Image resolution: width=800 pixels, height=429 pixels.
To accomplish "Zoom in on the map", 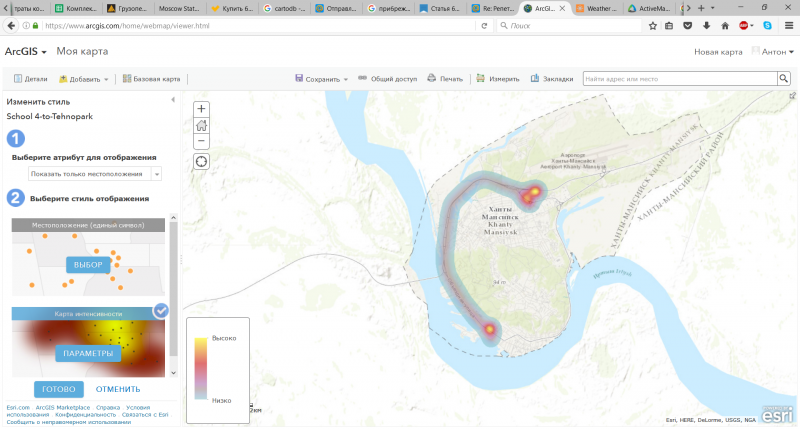I will pos(201,109).
